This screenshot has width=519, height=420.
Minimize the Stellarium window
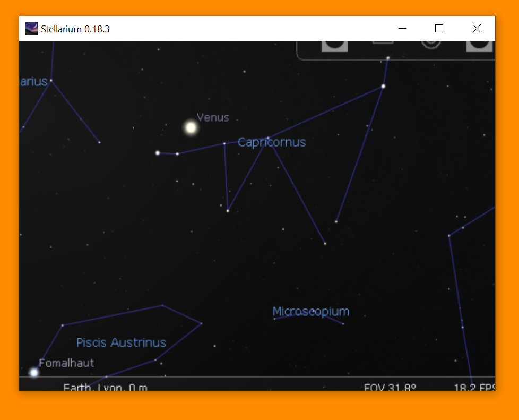coord(402,29)
